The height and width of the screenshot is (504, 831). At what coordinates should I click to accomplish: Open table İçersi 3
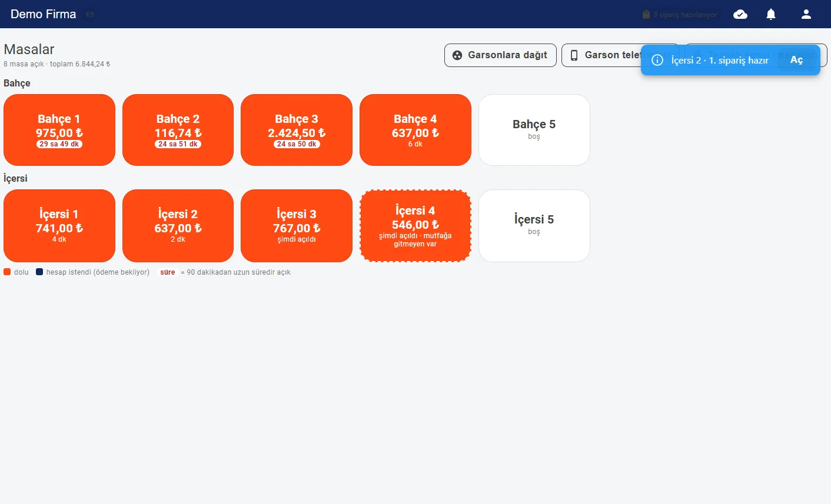[297, 226]
